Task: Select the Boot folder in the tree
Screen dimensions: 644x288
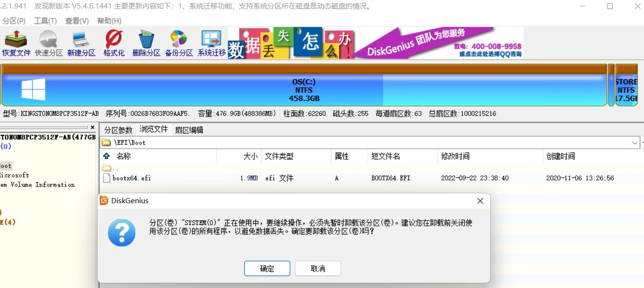Action: click(x=6, y=166)
